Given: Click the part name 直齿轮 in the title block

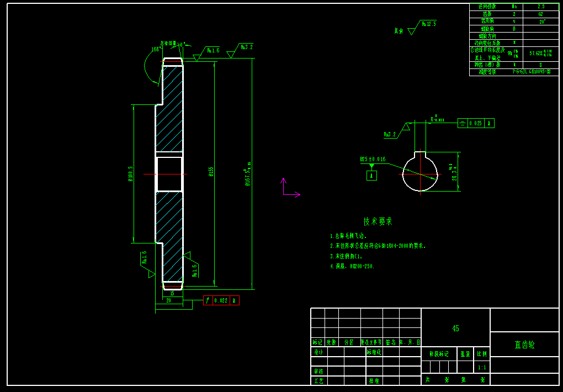Looking at the screenshot, I should pos(524,345).
